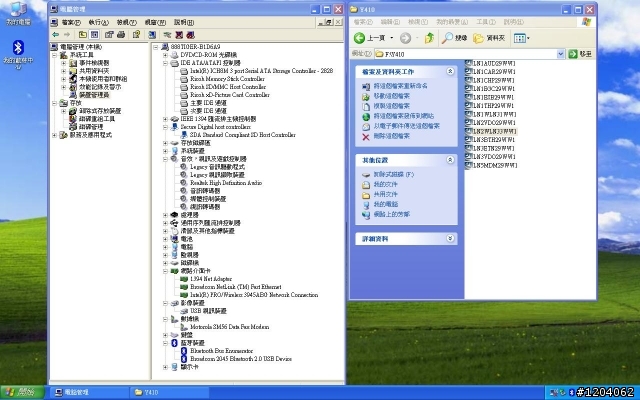Open Window menu in Computer Management

155,22
